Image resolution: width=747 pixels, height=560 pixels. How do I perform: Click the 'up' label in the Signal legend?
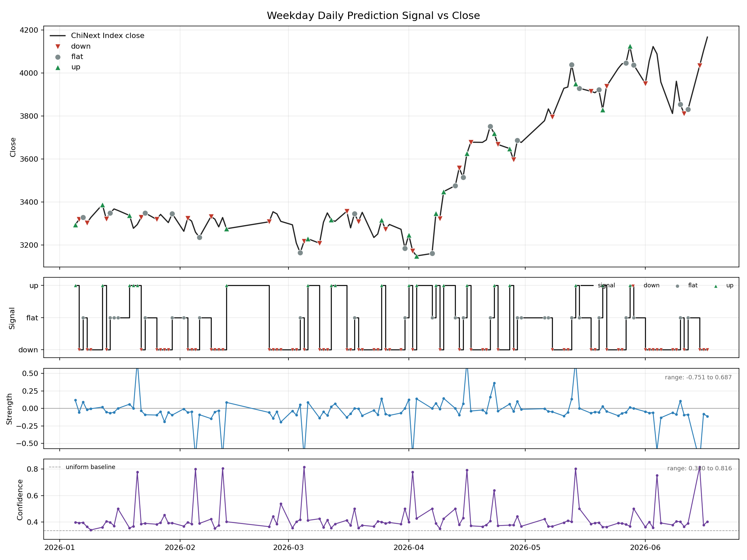point(730,286)
